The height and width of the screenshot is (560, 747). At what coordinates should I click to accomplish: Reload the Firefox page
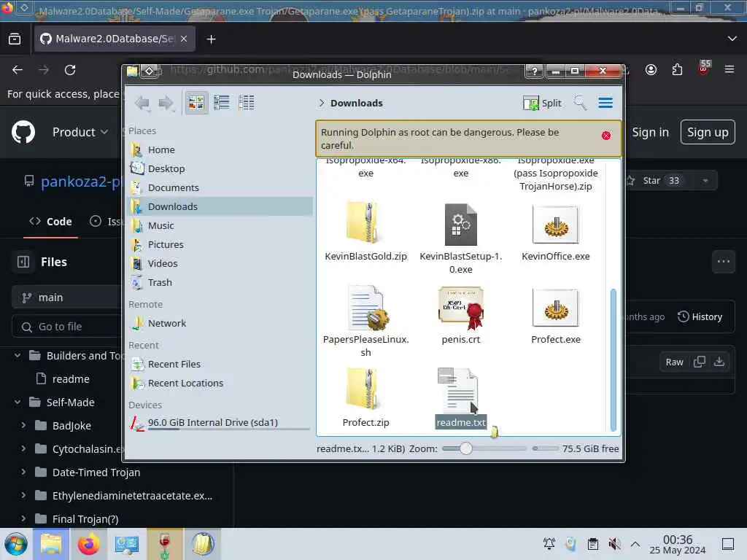(70, 70)
